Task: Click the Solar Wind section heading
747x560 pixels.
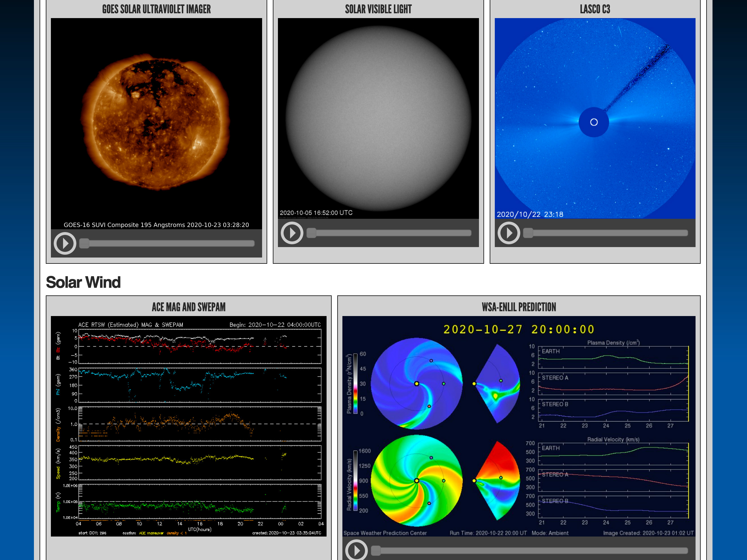Action: tap(83, 282)
